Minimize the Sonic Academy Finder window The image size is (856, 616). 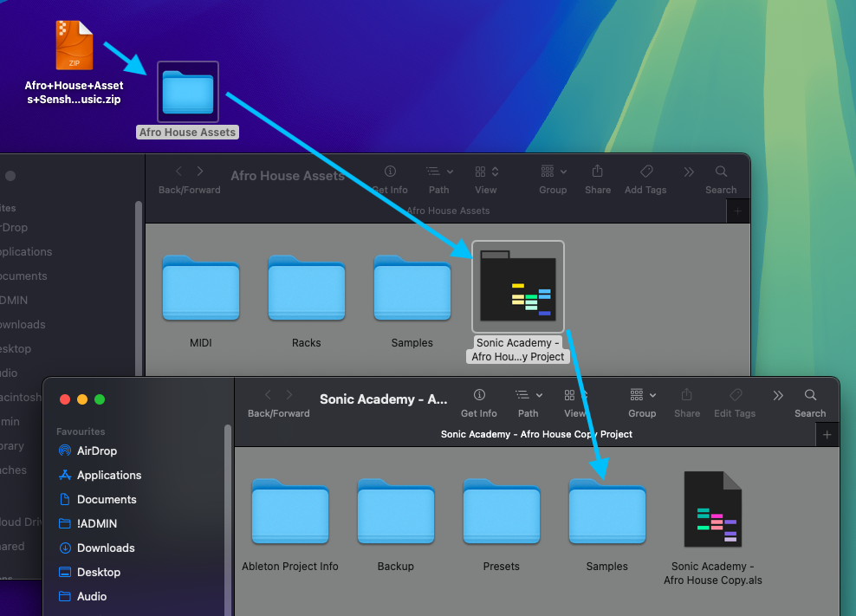tap(82, 399)
